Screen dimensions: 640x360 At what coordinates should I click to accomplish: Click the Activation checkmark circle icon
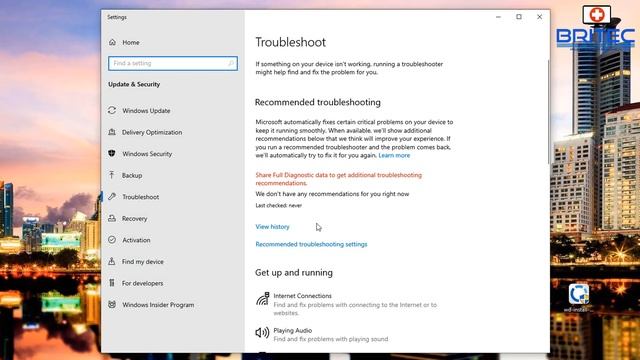point(112,240)
